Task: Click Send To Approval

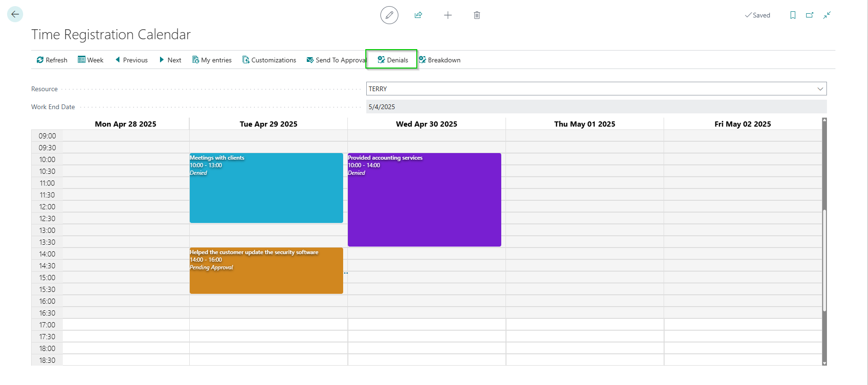Action: pos(336,60)
